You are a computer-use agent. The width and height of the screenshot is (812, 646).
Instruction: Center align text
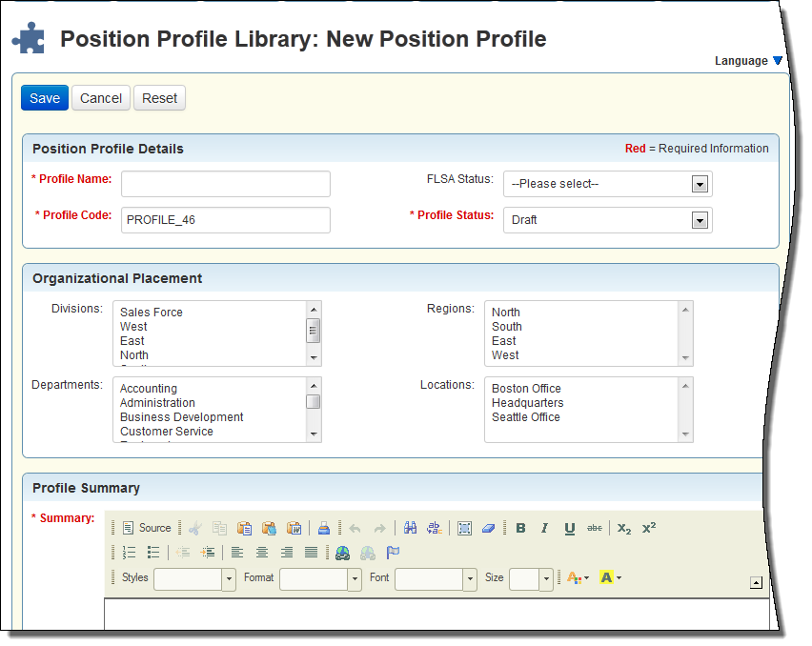tap(262, 553)
